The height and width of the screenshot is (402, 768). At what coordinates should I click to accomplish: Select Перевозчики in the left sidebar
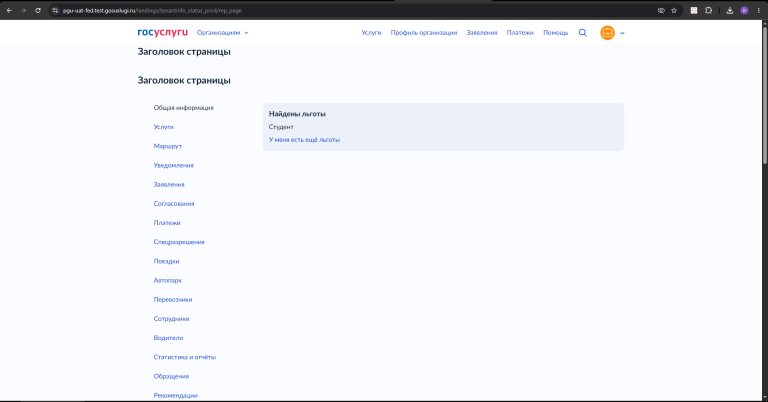(x=173, y=299)
